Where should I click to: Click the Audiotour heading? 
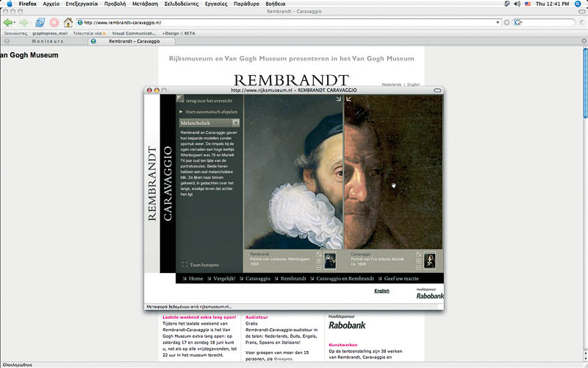(x=257, y=317)
